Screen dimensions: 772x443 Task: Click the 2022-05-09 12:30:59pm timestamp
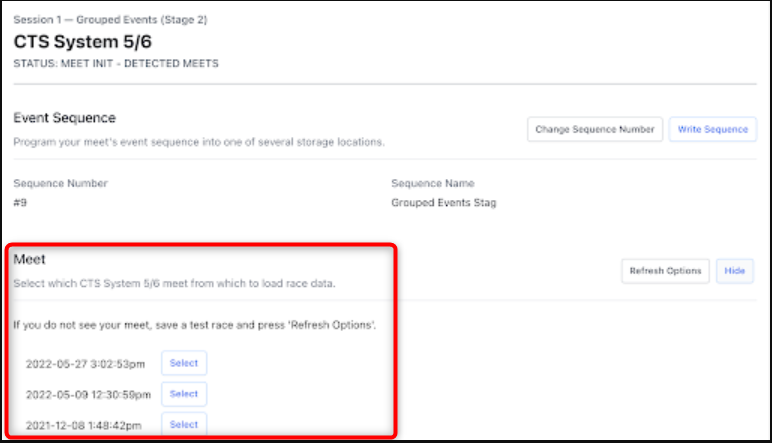pos(89,395)
